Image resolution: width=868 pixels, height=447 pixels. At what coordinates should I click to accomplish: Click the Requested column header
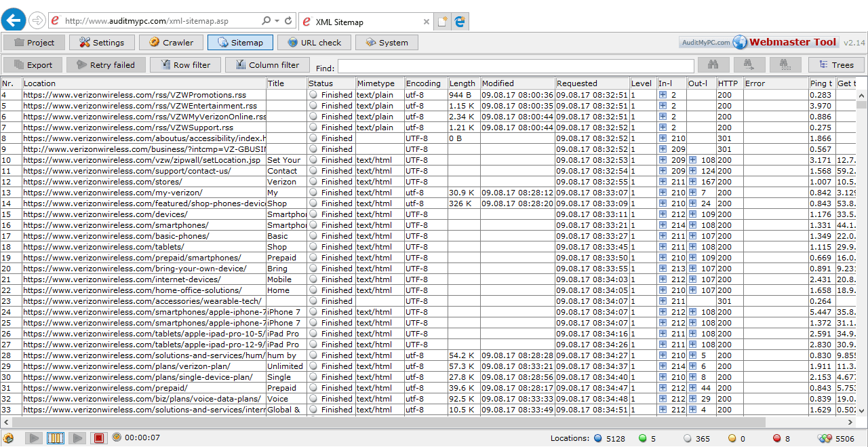[593, 83]
